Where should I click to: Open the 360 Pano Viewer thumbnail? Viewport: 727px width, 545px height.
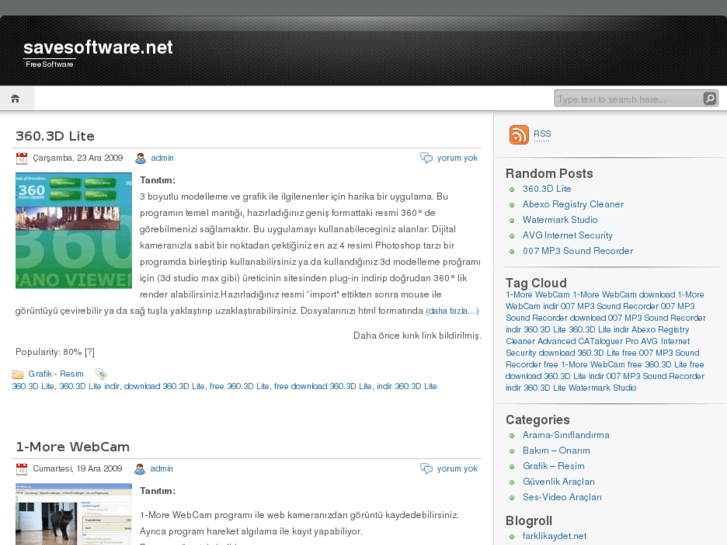[74, 231]
